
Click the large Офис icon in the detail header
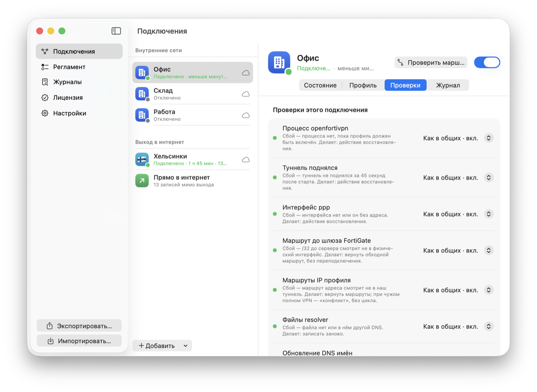click(279, 62)
